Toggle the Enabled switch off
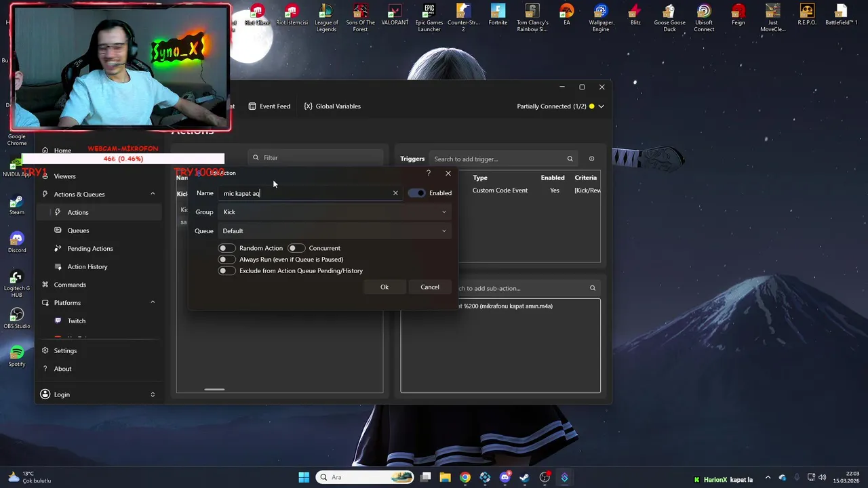Screen dimensions: 868x488 click(x=416, y=193)
